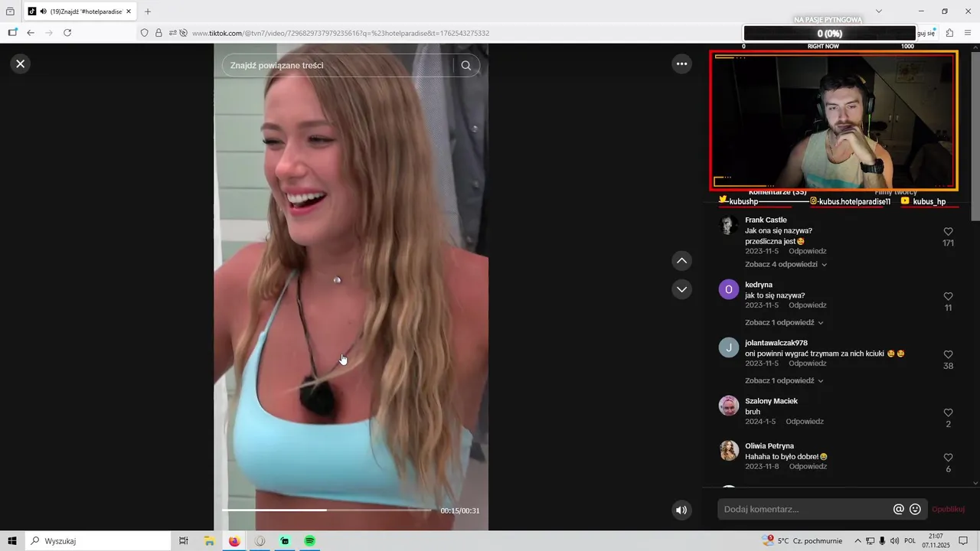This screenshot has width=980, height=551.
Task: Like jolantawalczak978's comment heart icon
Action: 948,354
